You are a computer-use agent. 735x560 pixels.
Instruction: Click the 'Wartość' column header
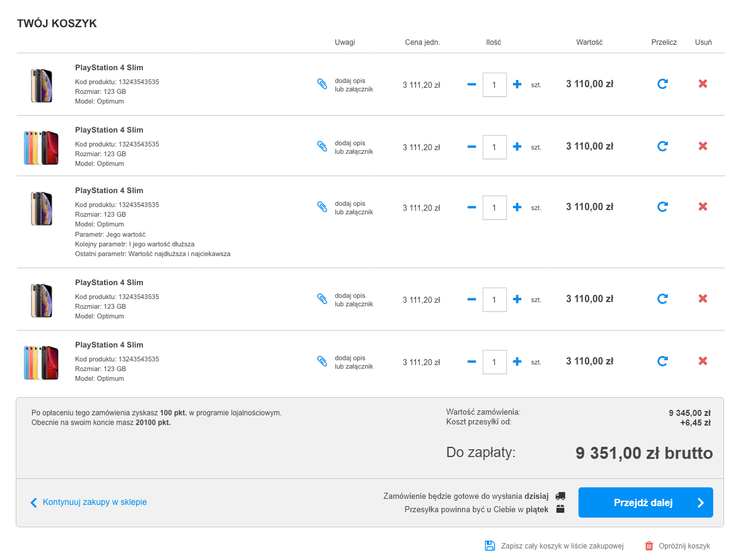point(590,42)
